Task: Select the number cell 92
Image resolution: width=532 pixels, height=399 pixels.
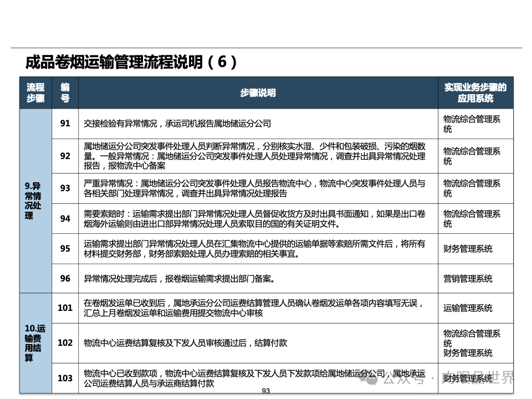Action: click(x=65, y=156)
